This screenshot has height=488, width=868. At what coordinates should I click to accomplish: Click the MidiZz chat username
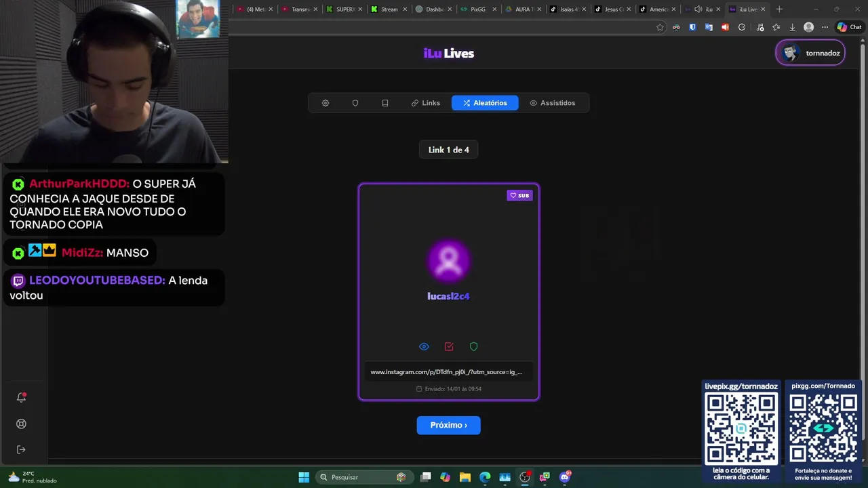(x=82, y=253)
